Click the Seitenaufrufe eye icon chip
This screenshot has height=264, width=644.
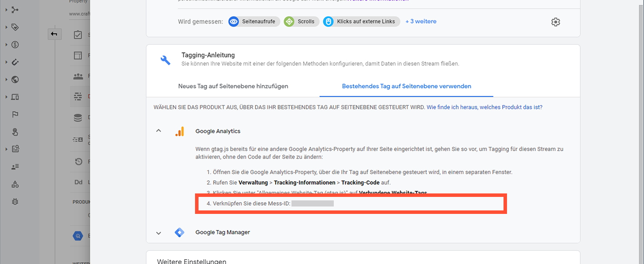coord(254,21)
